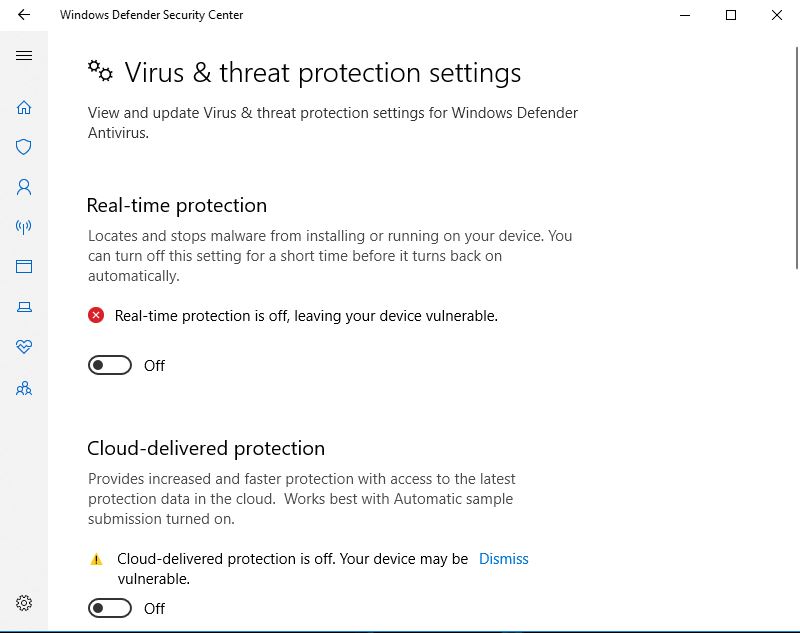
Task: Turn on Real-time protection toggle
Action: [x=110, y=366]
